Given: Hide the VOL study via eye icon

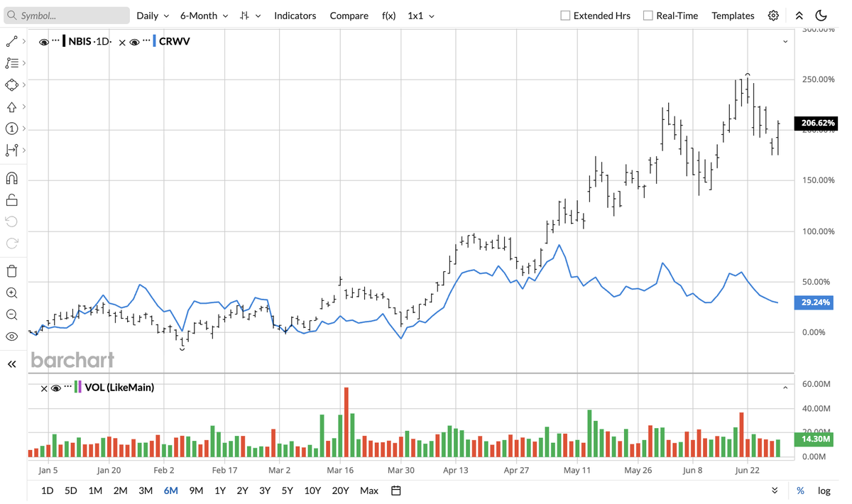Looking at the screenshot, I should pyautogui.click(x=56, y=388).
